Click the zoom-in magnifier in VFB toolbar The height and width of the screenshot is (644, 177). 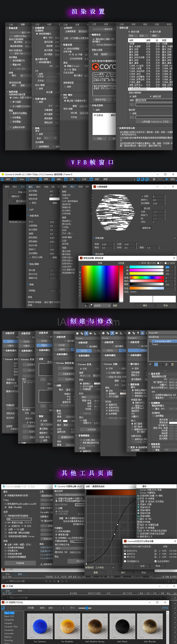138,179
